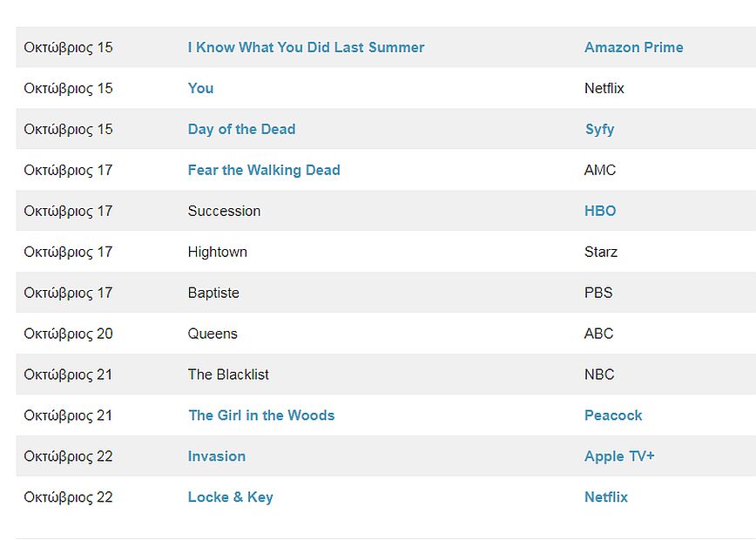Viewport: 756px width, 540px height.
Task: Open the I Know What You Did Last Summer link
Action: coord(306,47)
